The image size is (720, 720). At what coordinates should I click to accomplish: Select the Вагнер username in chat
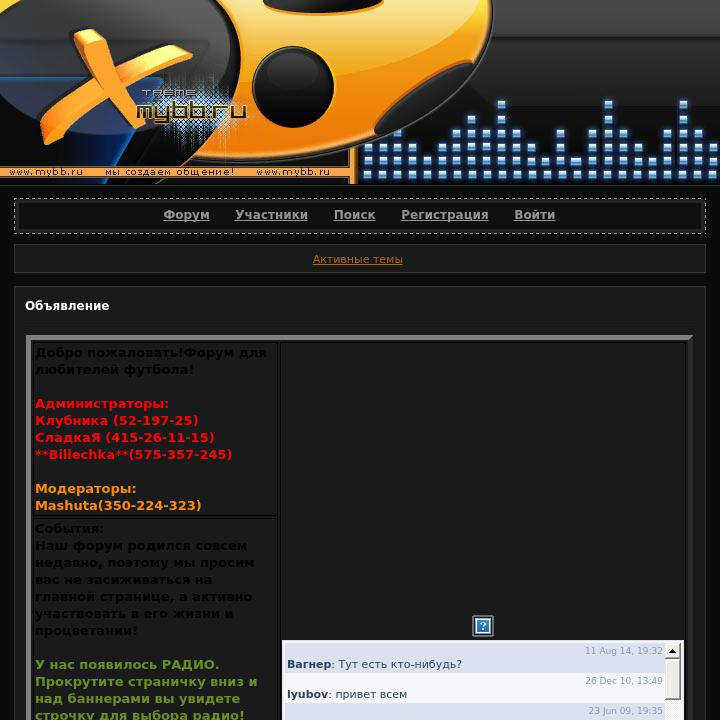(309, 664)
